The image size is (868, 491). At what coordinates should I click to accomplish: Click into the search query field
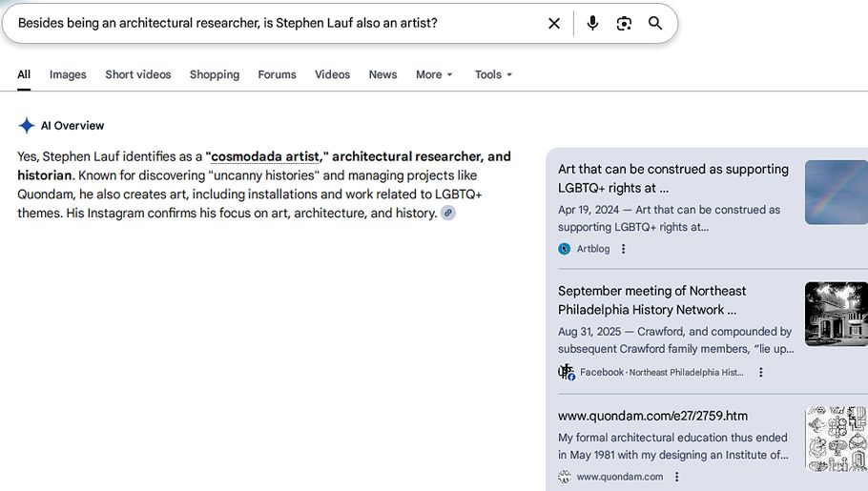[x=267, y=23]
